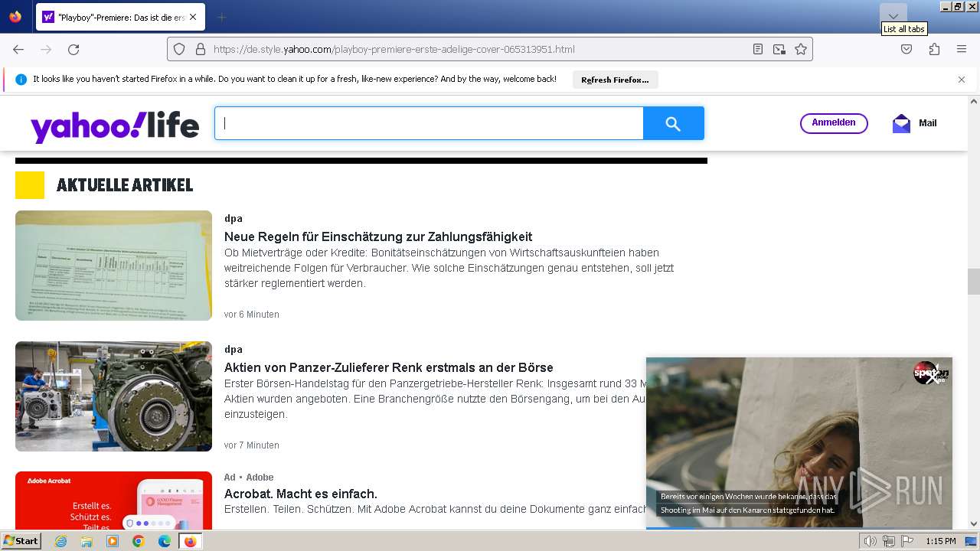Open the Mail link text
Viewport: 980px width, 551px height.
click(x=927, y=123)
